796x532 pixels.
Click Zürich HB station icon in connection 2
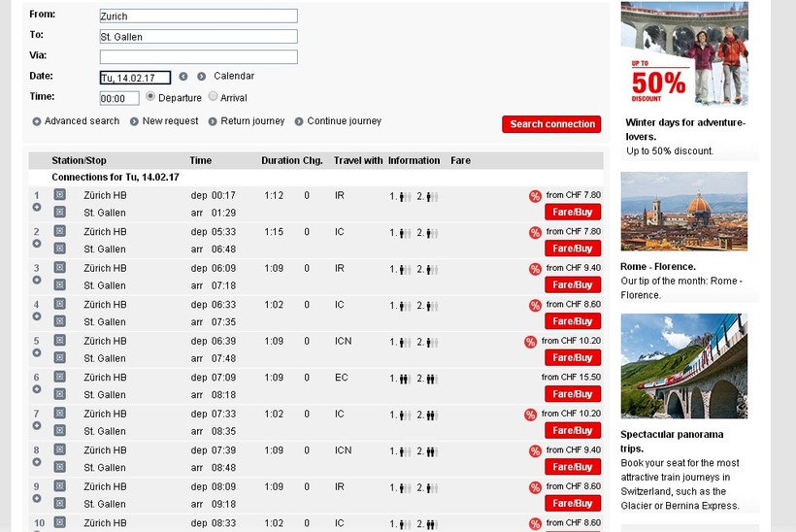coord(59,231)
